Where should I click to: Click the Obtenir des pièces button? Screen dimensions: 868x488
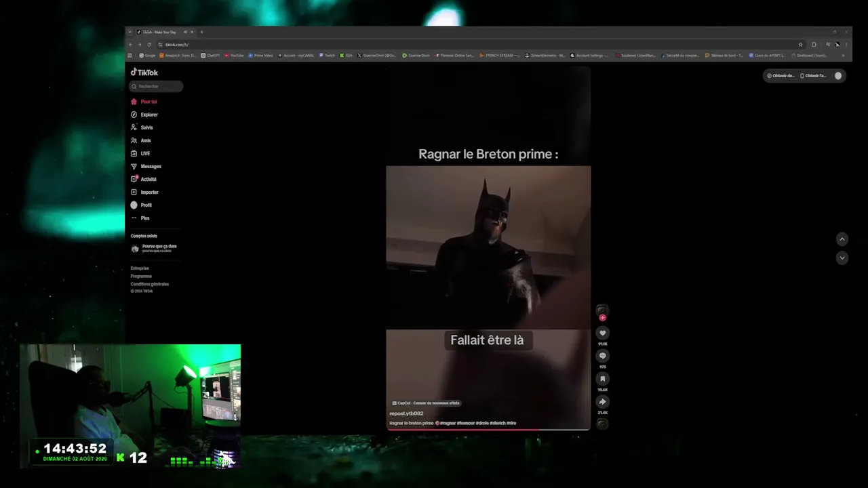pos(781,76)
